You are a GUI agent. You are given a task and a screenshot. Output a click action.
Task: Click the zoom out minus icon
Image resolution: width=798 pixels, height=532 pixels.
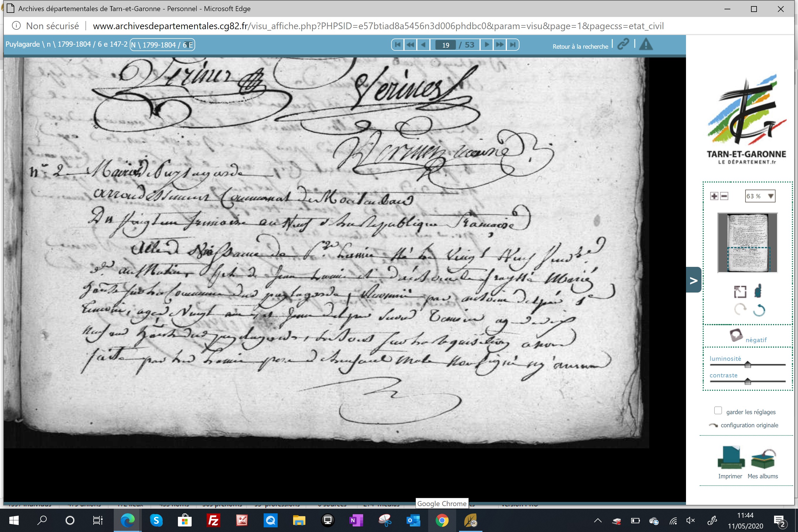(724, 196)
